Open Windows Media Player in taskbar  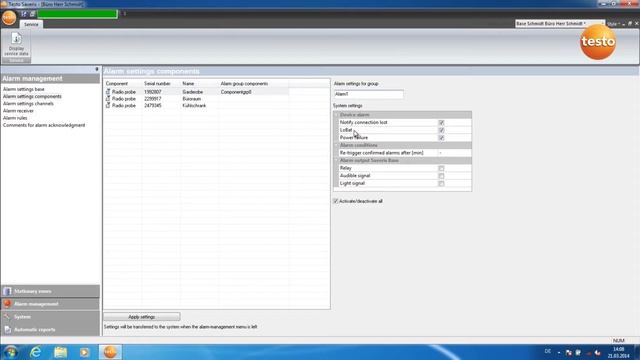click(84, 352)
